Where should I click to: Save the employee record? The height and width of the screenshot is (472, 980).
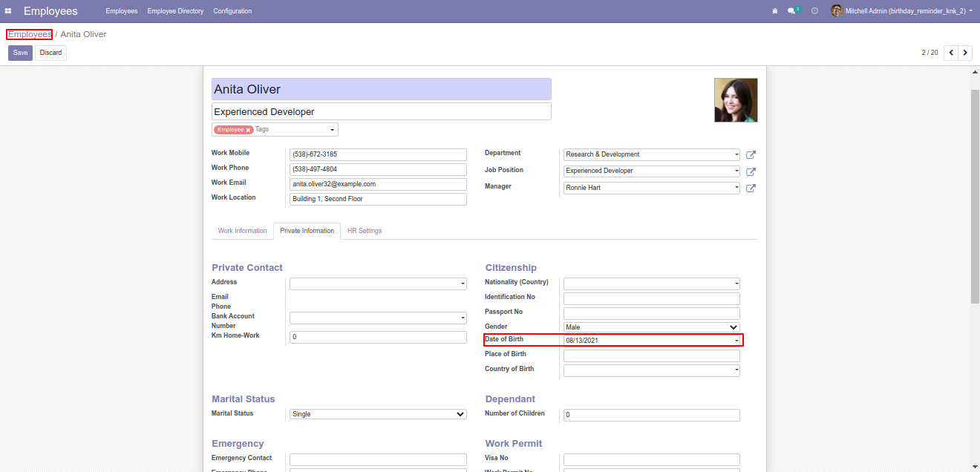[x=20, y=53]
